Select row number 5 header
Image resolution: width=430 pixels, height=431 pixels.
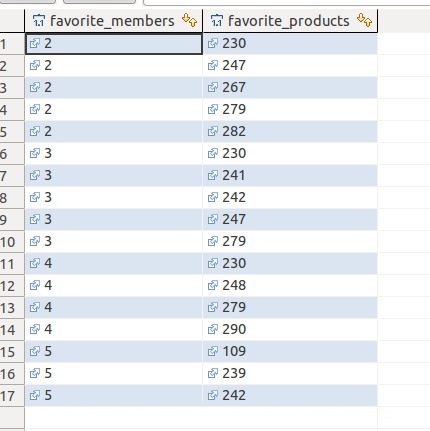[x=12, y=132]
